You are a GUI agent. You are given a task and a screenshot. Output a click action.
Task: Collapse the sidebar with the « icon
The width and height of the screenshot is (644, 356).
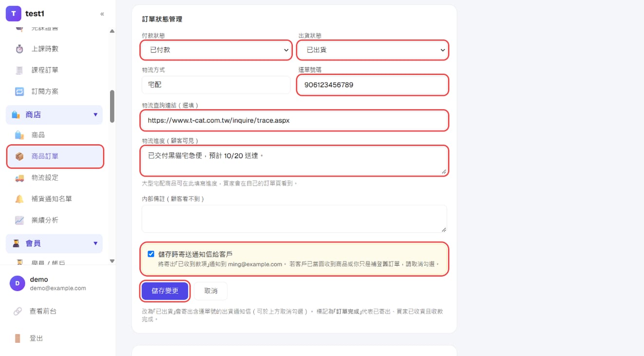(x=102, y=14)
